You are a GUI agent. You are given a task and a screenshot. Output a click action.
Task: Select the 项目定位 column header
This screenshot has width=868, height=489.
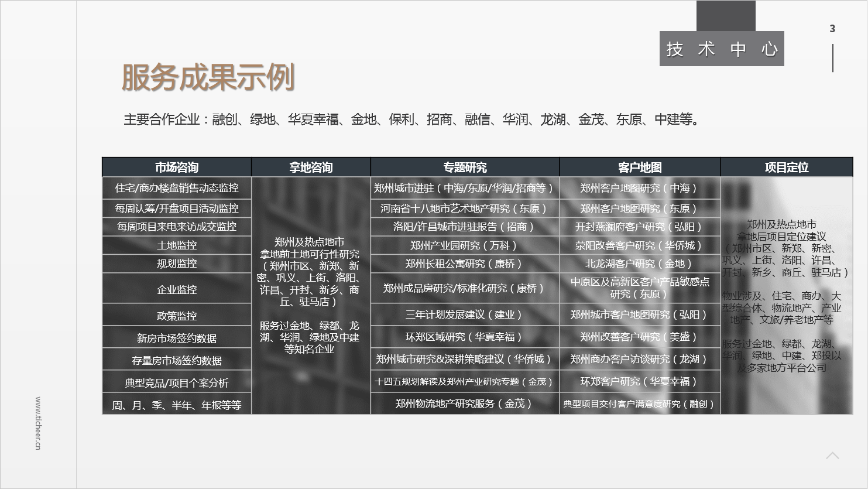coord(787,167)
